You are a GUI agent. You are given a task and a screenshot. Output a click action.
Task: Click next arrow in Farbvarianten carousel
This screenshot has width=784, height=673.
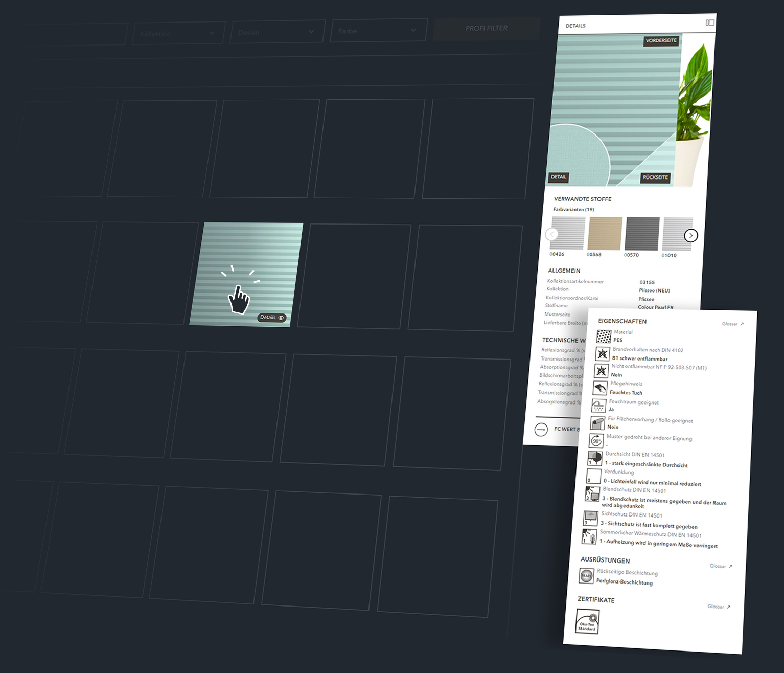click(x=690, y=235)
